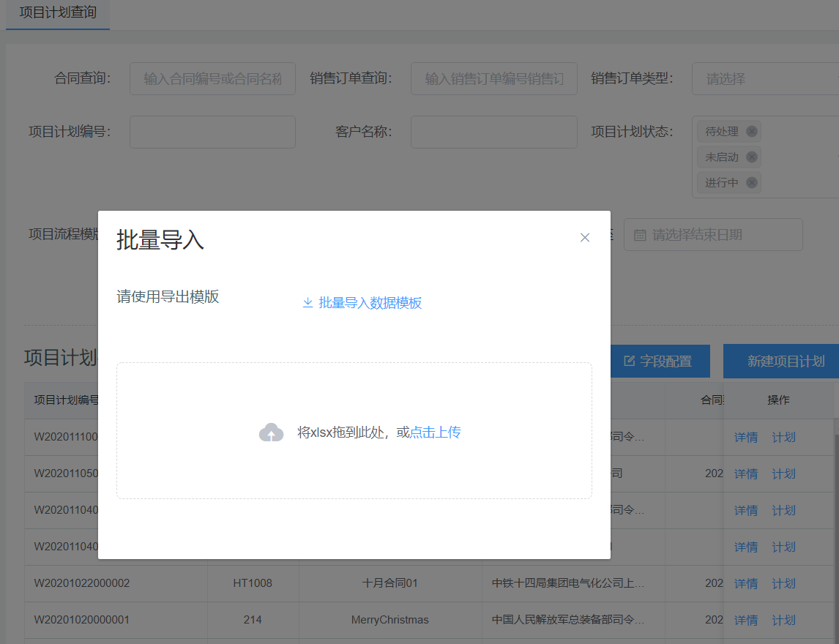Click the download icon beside 批量导入数据模板

coord(307,303)
